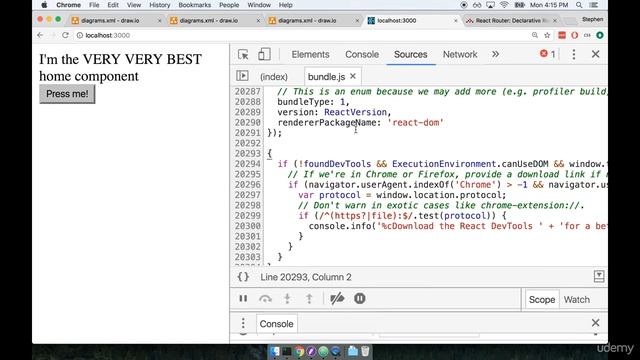The height and width of the screenshot is (360, 640).
Task: Step into next function call
Action: (287, 299)
